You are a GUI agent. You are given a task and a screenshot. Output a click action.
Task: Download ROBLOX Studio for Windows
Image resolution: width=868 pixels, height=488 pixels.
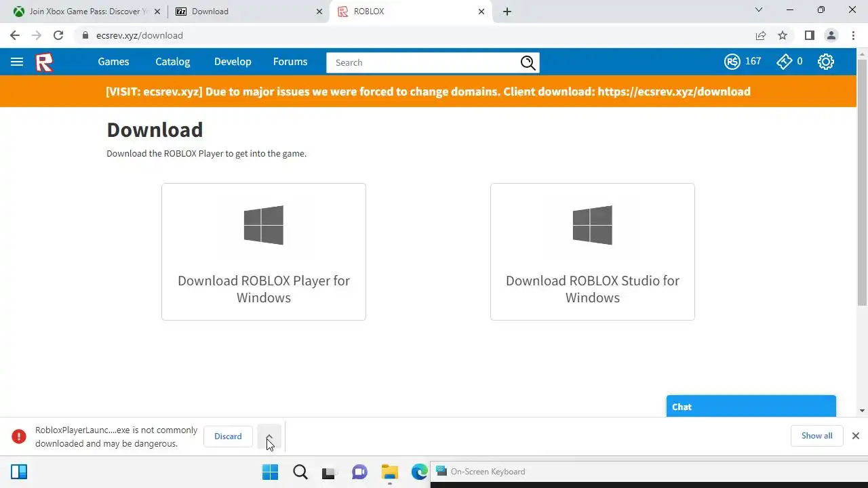click(x=593, y=251)
